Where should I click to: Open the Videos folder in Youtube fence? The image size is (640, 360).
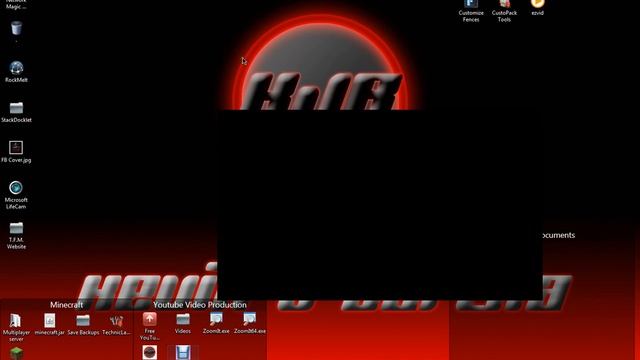click(183, 323)
